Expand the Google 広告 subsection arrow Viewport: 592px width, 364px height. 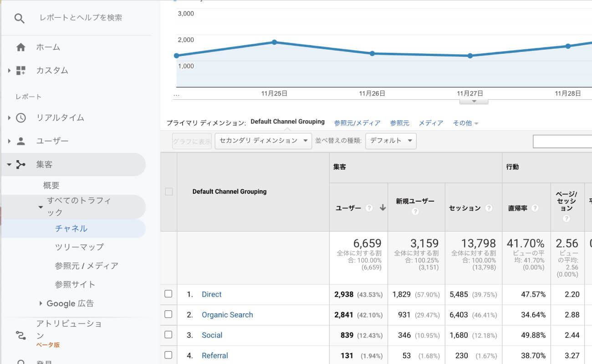[x=41, y=303]
